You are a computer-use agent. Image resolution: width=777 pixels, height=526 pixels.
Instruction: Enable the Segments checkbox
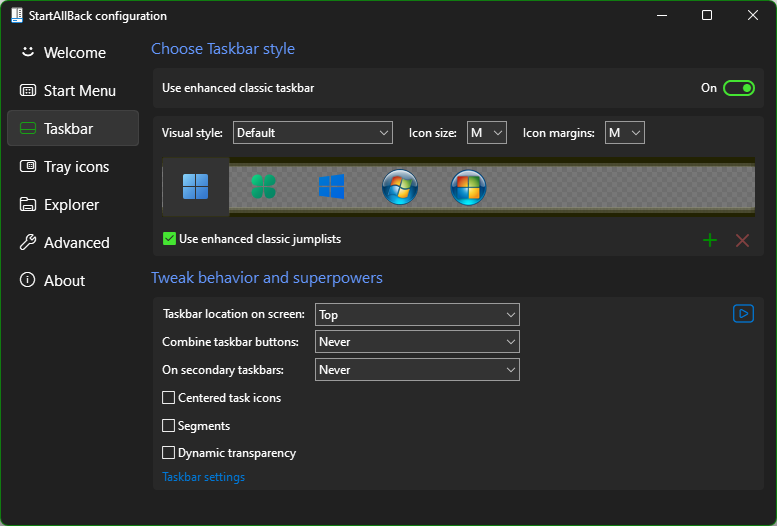pyautogui.click(x=168, y=426)
